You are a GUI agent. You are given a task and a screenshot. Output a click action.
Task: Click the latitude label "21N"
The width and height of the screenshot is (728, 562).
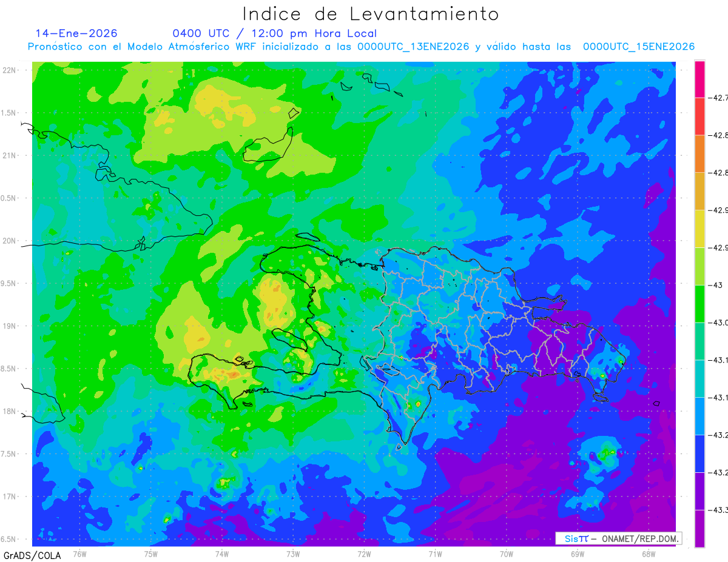click(x=10, y=155)
